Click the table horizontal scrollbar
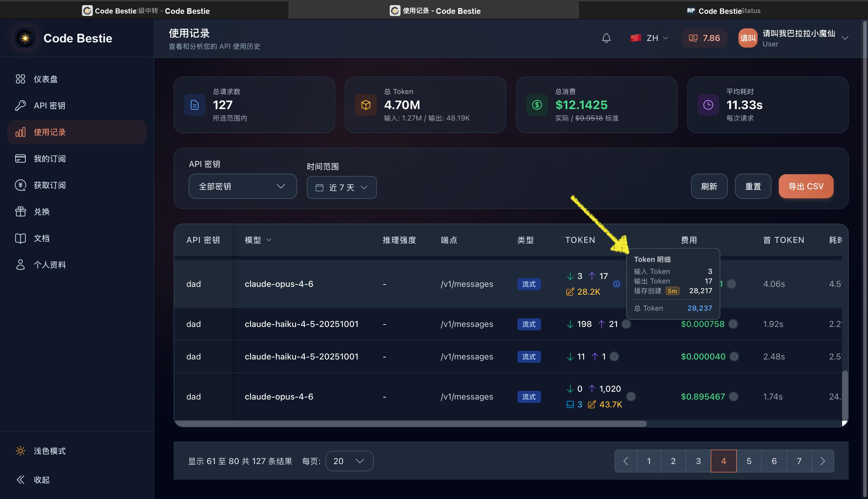The height and width of the screenshot is (499, 868). [411, 424]
